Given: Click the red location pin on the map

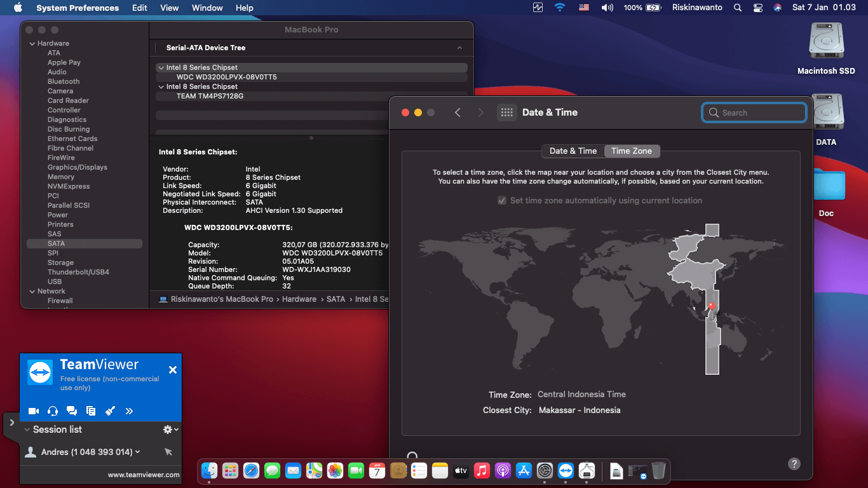Looking at the screenshot, I should [x=712, y=306].
